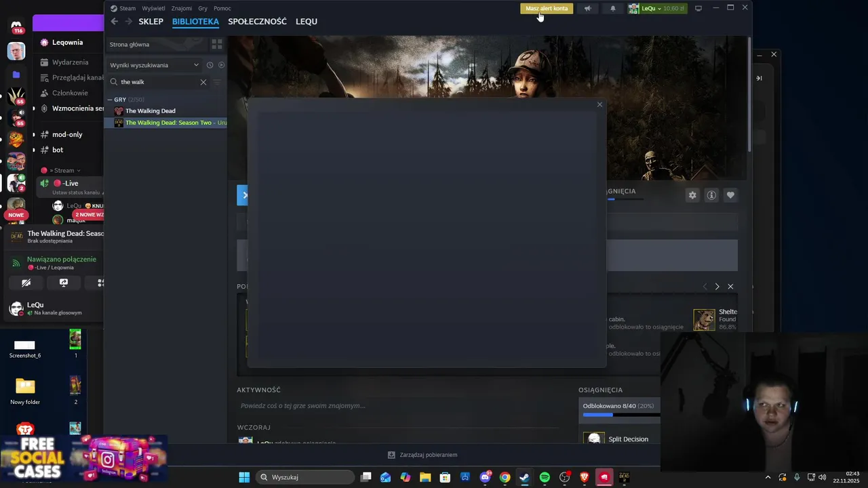Switch library to grid view icon
The image size is (868, 488).
coord(217,44)
